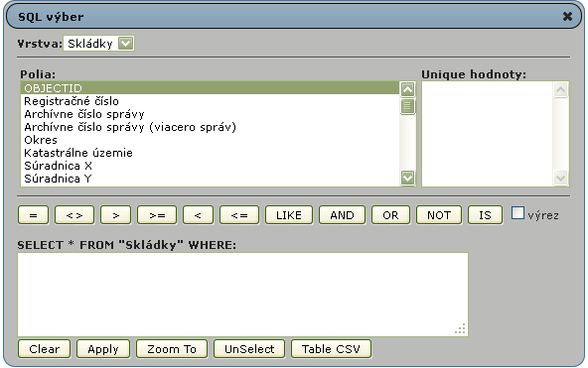
Task: Export results with Table CSV
Action: (331, 349)
